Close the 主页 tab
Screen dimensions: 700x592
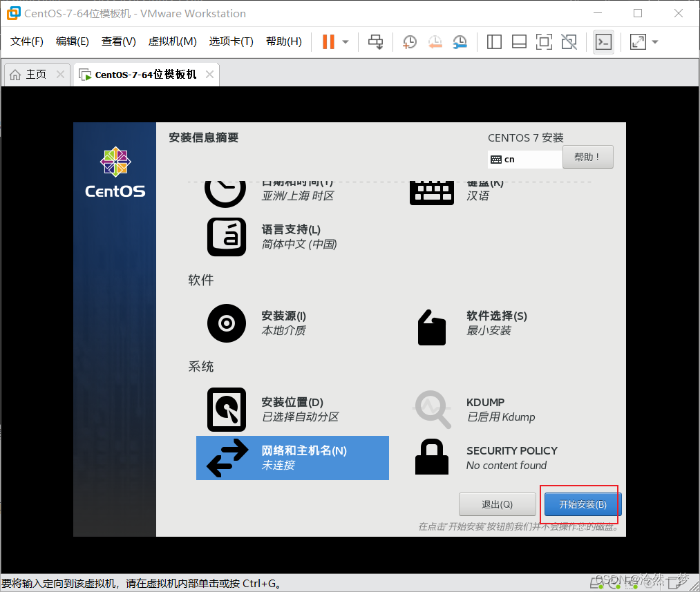60,74
